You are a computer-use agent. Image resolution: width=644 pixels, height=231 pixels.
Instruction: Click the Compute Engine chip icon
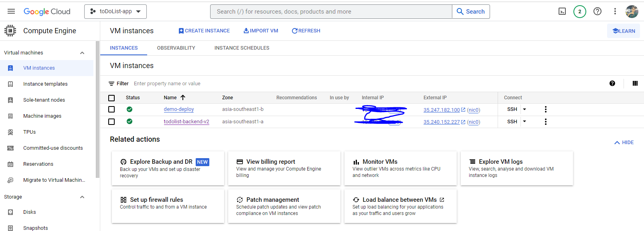(10, 31)
